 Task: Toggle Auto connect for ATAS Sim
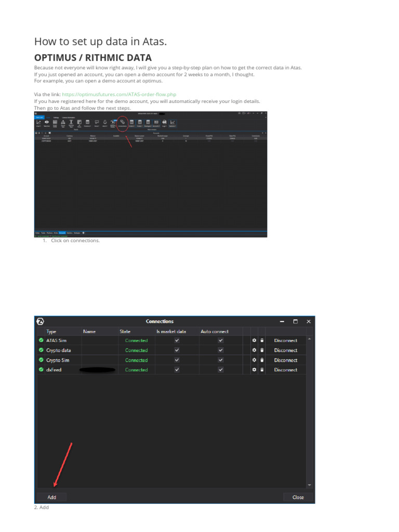coord(221,340)
